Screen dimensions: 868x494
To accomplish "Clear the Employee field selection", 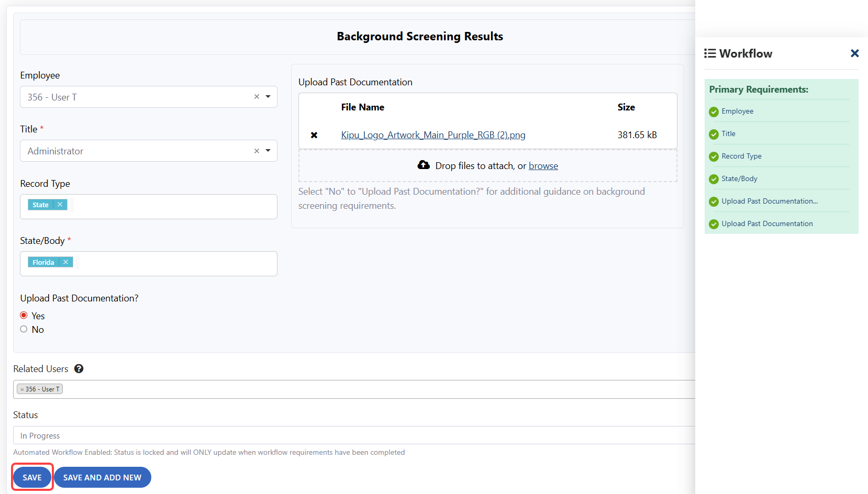I will [257, 97].
